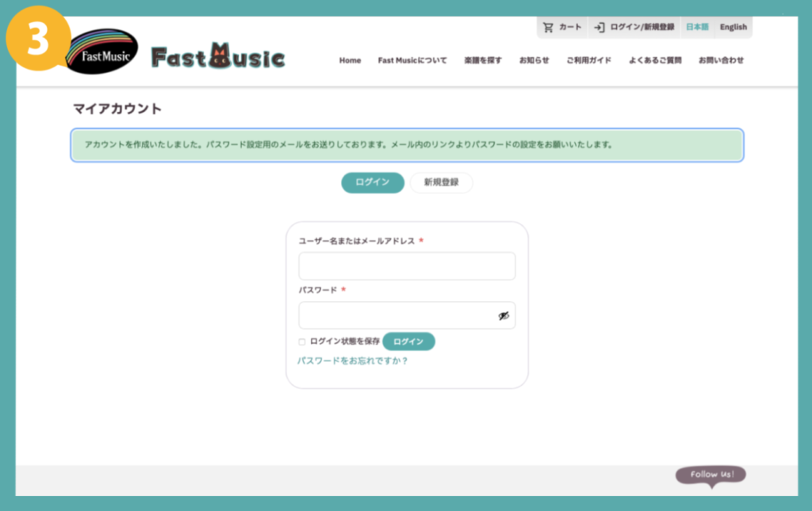
Task: Open the お問い合わせ page
Action: click(721, 61)
